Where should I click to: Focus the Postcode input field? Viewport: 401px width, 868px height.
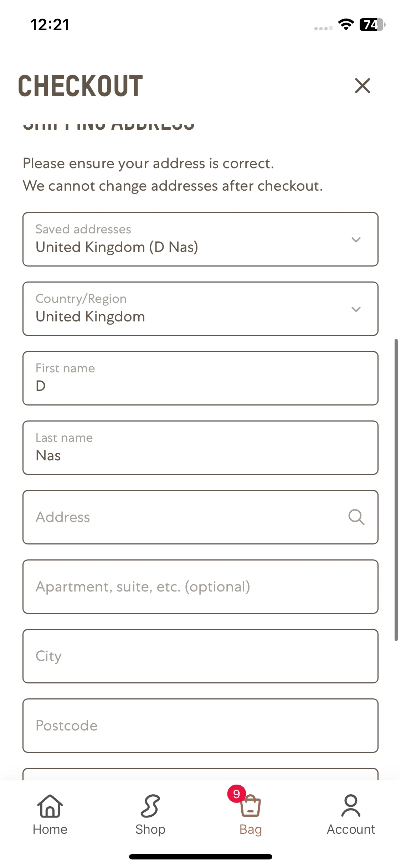[x=200, y=726]
